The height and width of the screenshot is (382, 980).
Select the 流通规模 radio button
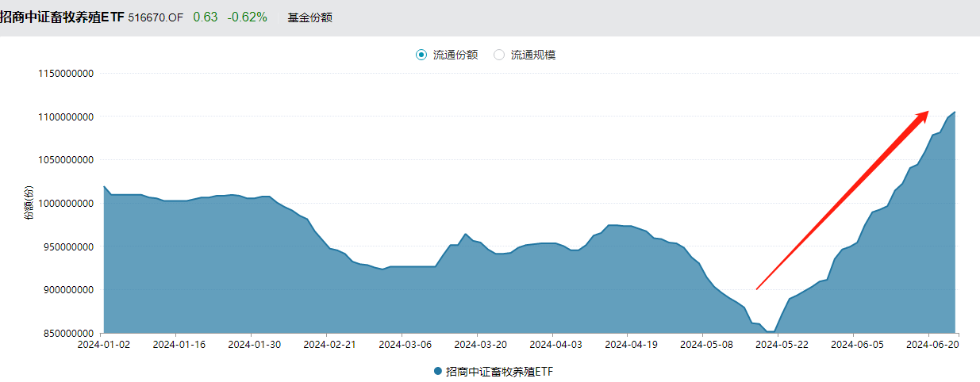point(499,55)
